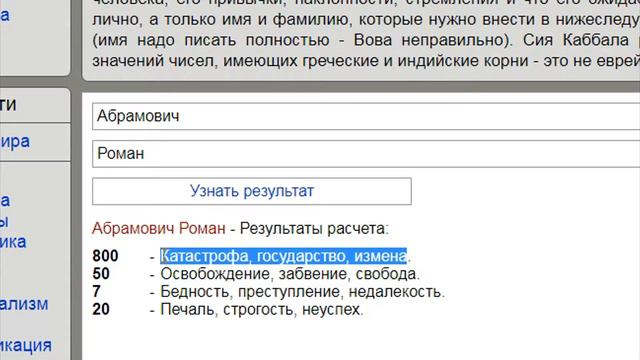Screen dimensions: 640x360
Task: Click the description line about греческие и индийские корни
Action: click(x=366, y=61)
